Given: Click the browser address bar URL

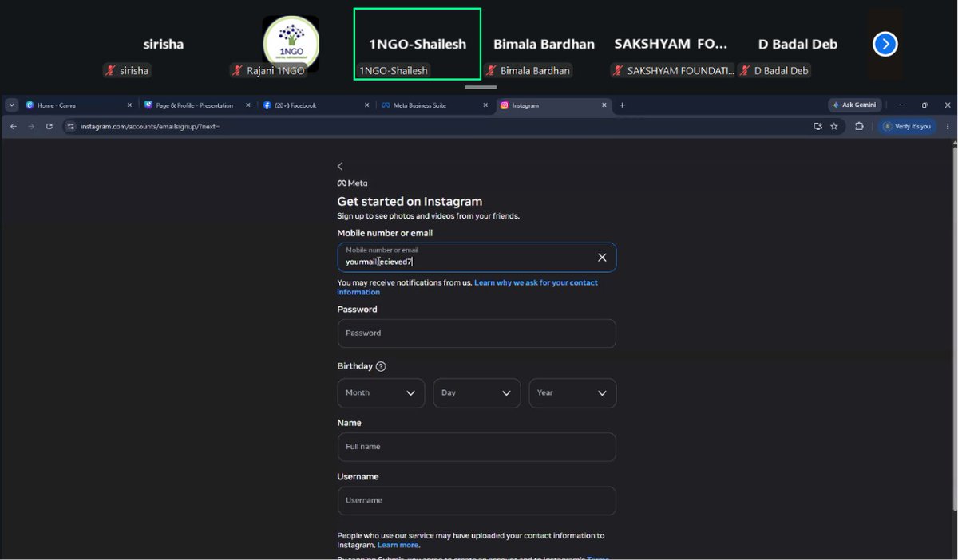Looking at the screenshot, I should 150,126.
